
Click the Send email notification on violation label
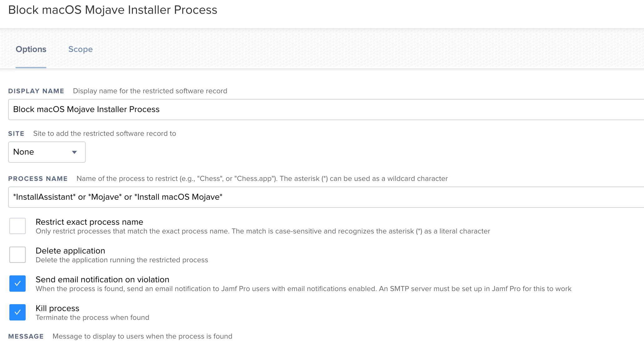point(103,279)
